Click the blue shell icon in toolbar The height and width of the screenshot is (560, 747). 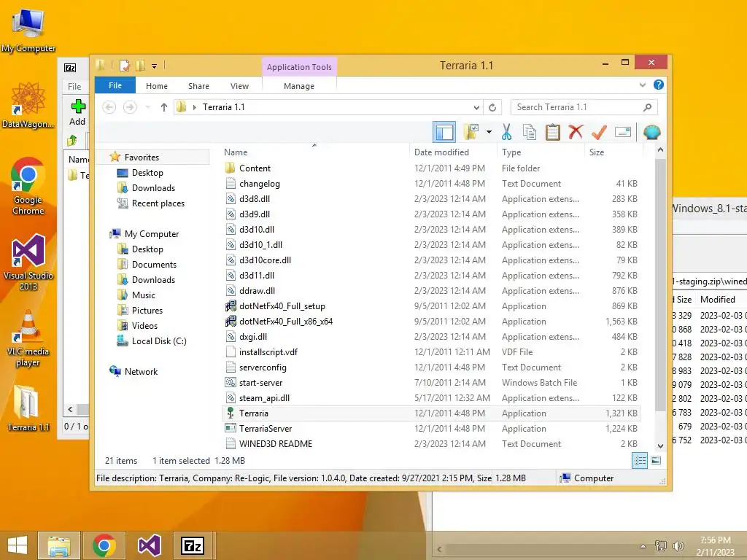tap(651, 132)
